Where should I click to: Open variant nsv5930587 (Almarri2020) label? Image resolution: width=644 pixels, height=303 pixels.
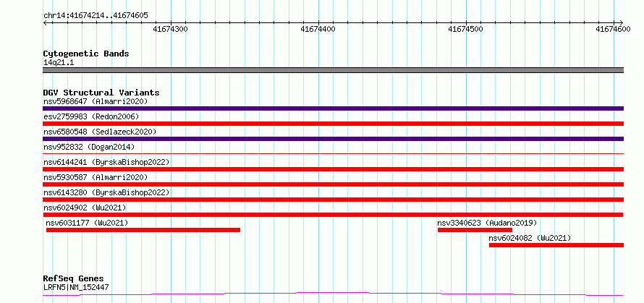[96, 177]
